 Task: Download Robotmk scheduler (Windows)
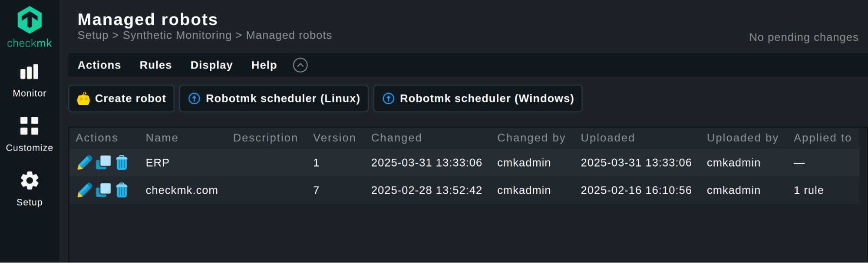pyautogui.click(x=478, y=99)
